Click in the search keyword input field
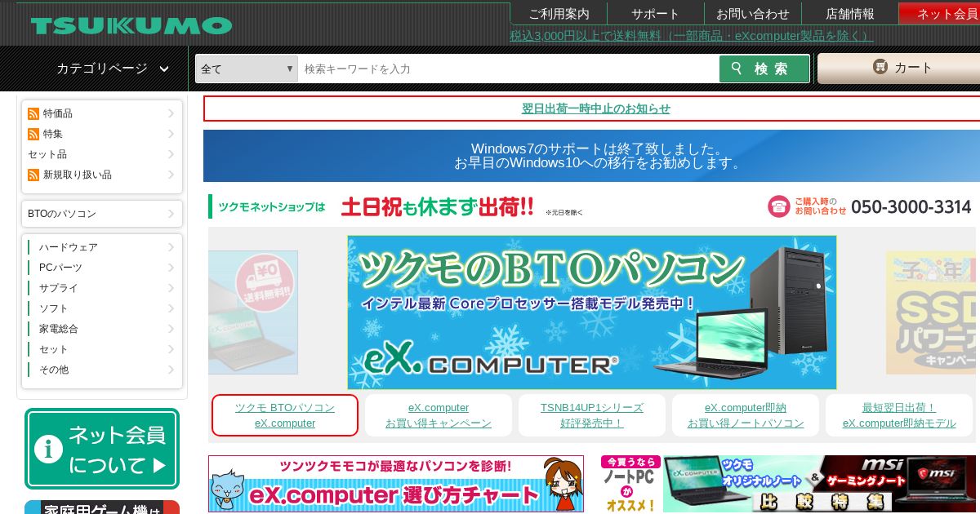The width and height of the screenshot is (980, 514). click(508, 69)
